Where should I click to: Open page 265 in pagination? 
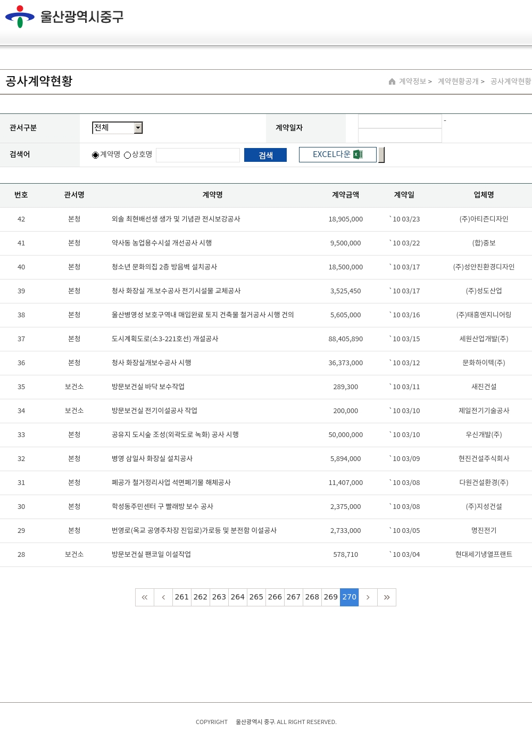(x=256, y=597)
